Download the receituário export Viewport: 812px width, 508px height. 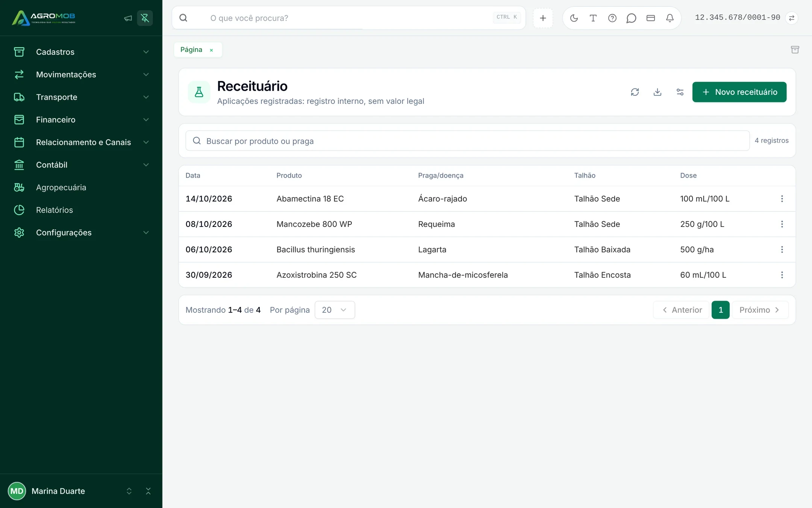click(657, 92)
